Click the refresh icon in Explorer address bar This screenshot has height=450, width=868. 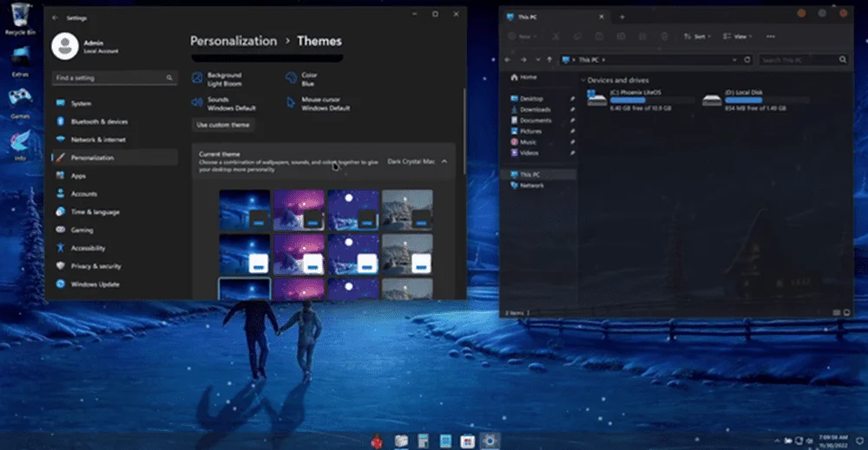(747, 60)
